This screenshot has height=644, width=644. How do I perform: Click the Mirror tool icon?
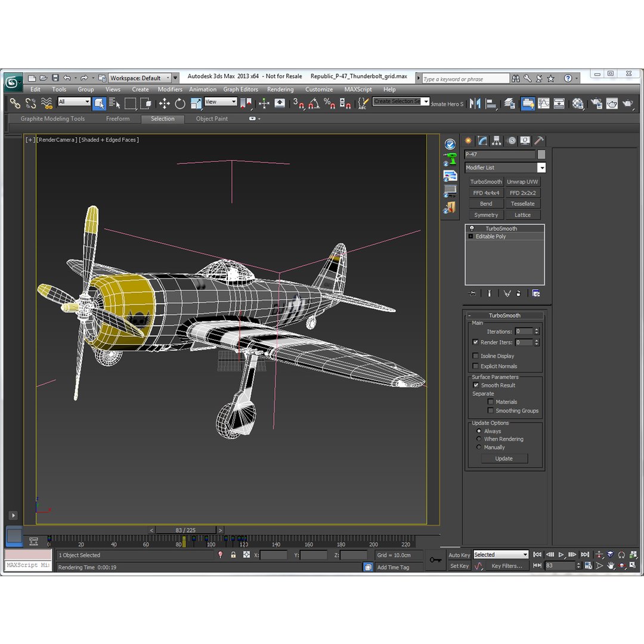(475, 104)
